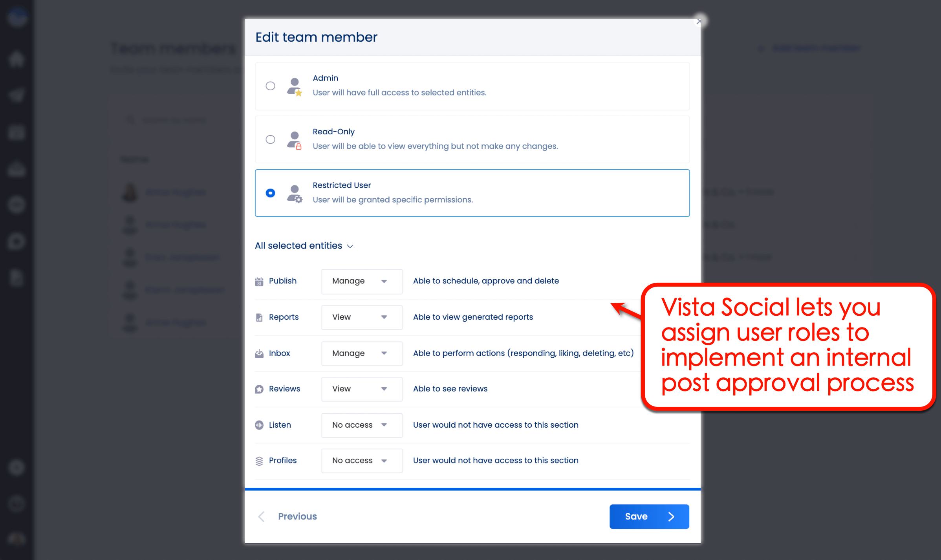
Task: Click the gear icon near the sidebar bottom
Action: tap(16, 467)
